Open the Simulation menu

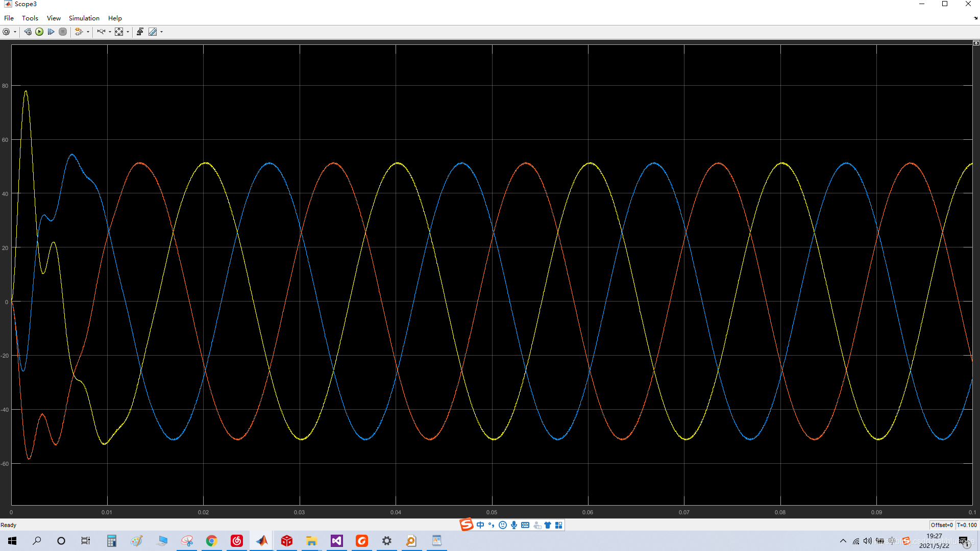pyautogui.click(x=84, y=18)
